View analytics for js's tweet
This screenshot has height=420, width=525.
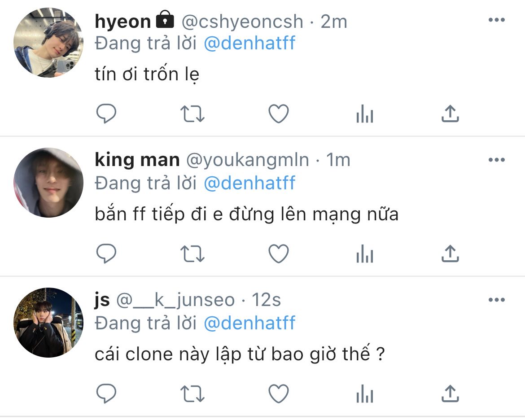364,395
